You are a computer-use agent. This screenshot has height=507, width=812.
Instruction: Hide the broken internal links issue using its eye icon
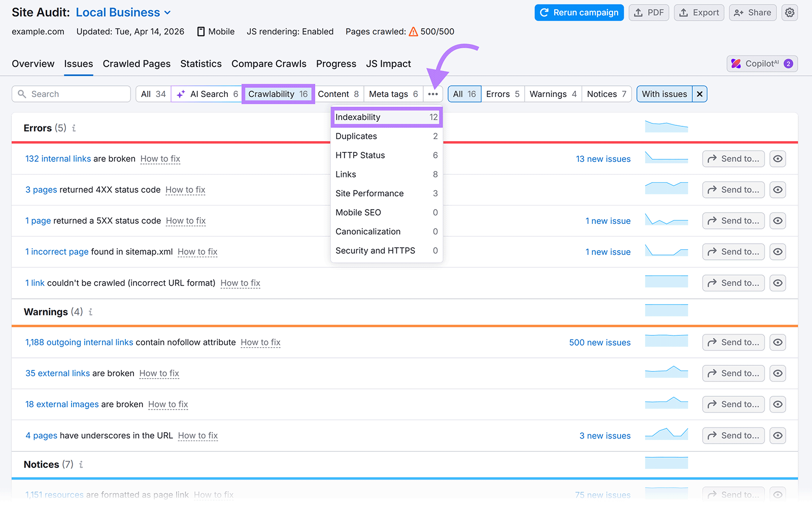tap(777, 158)
